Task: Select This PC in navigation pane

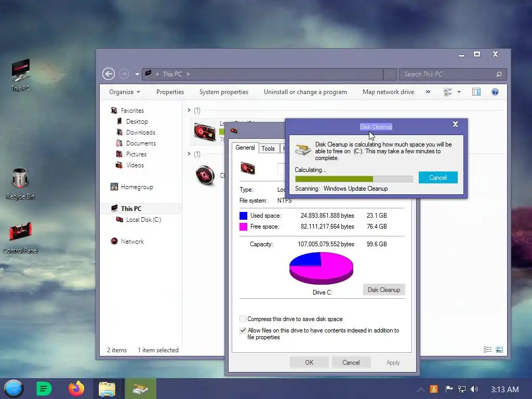Action: (131, 209)
